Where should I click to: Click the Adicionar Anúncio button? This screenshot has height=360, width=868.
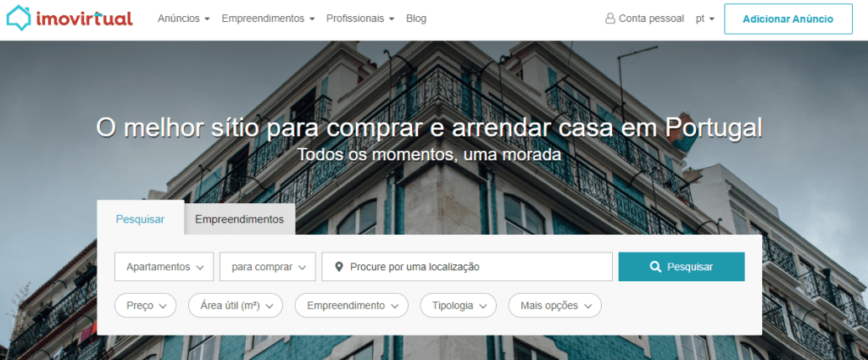coord(788,19)
